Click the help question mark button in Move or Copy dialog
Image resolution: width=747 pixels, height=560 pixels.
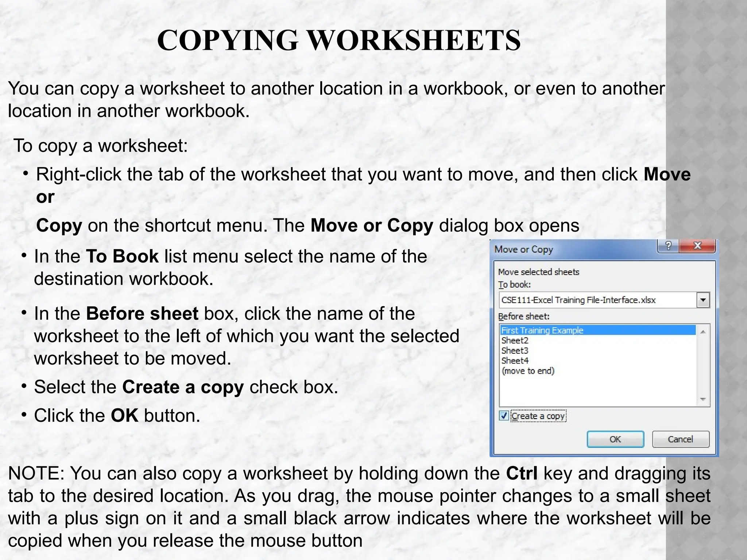(667, 246)
